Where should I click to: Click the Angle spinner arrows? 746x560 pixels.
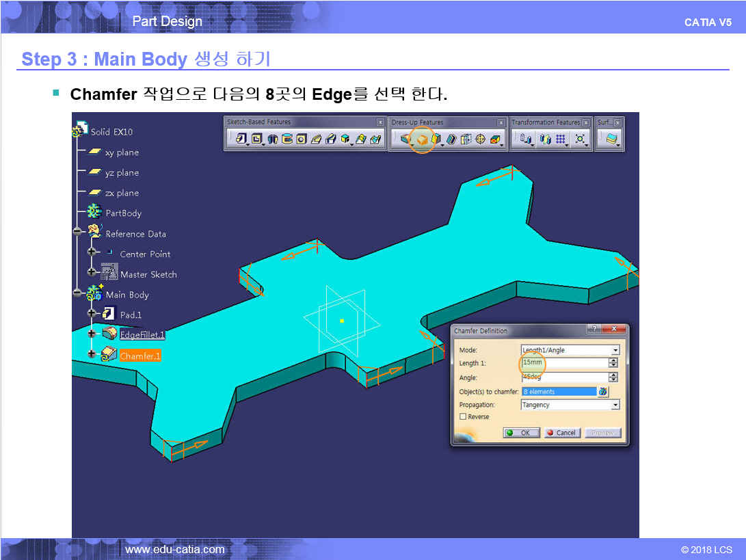pyautogui.click(x=613, y=377)
